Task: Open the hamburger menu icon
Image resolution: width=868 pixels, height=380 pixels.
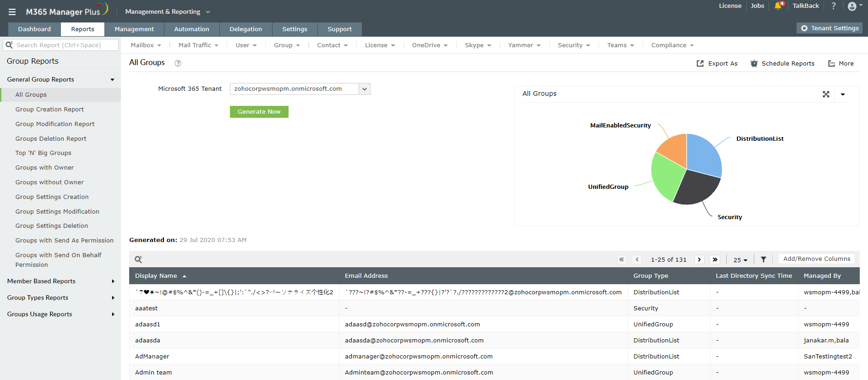Action: point(12,12)
